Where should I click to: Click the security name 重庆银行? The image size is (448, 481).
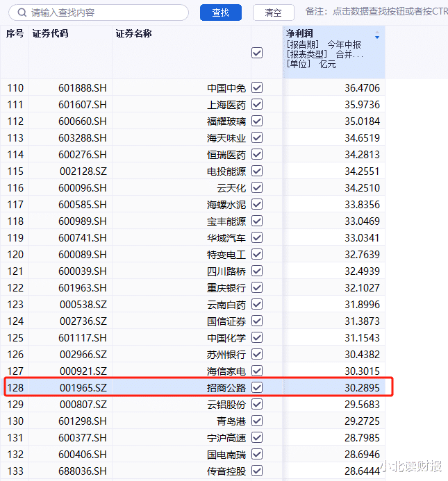[226, 288]
